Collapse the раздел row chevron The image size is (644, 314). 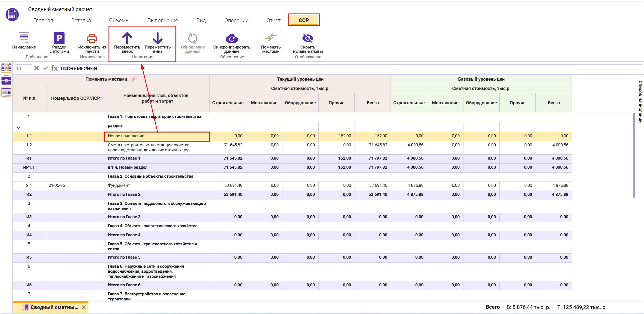click(18, 128)
